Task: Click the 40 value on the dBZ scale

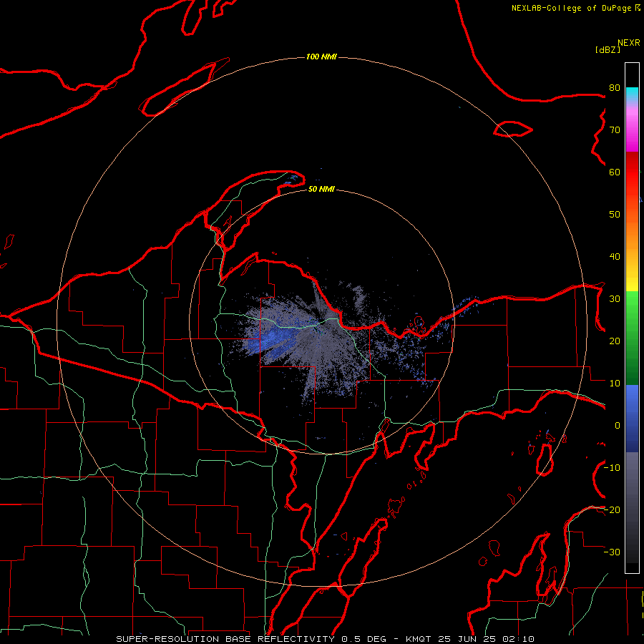Action: [x=615, y=257]
